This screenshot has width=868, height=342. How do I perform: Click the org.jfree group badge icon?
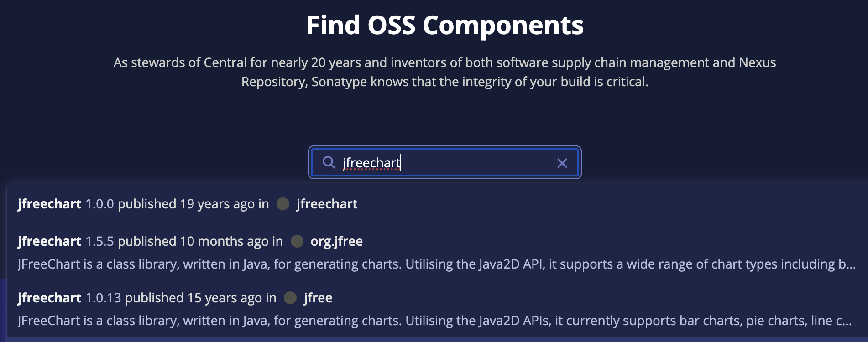[x=297, y=241]
